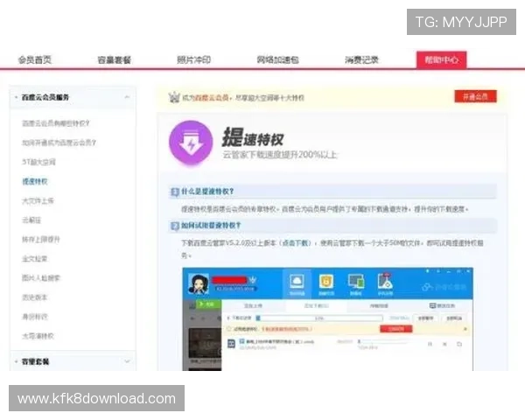
Task: Click the video thumbnail in client's left panel
Action: coord(205,343)
